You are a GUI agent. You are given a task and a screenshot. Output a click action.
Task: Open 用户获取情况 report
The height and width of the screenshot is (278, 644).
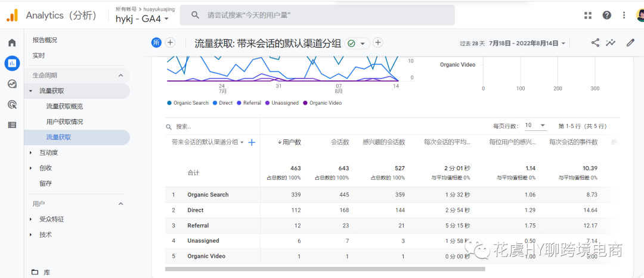[x=64, y=122]
